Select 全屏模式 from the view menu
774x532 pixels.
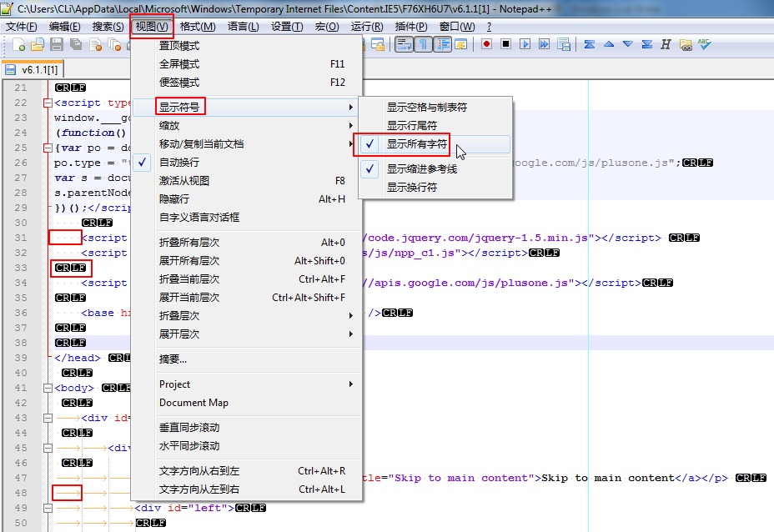click(179, 64)
